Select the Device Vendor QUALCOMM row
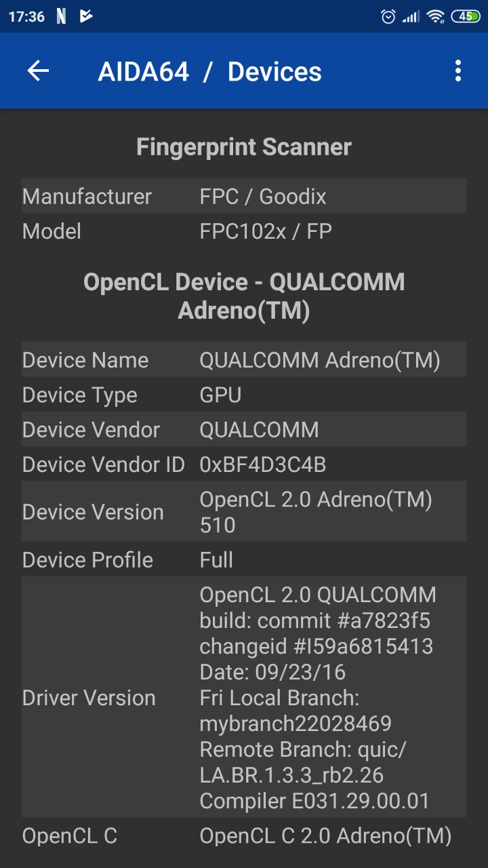The width and height of the screenshot is (488, 868). click(244, 429)
